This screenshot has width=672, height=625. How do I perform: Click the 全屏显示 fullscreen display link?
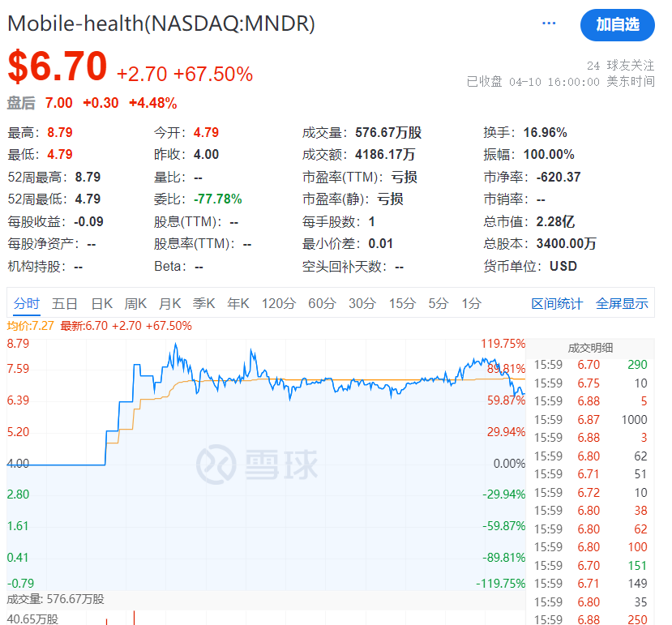(x=622, y=303)
